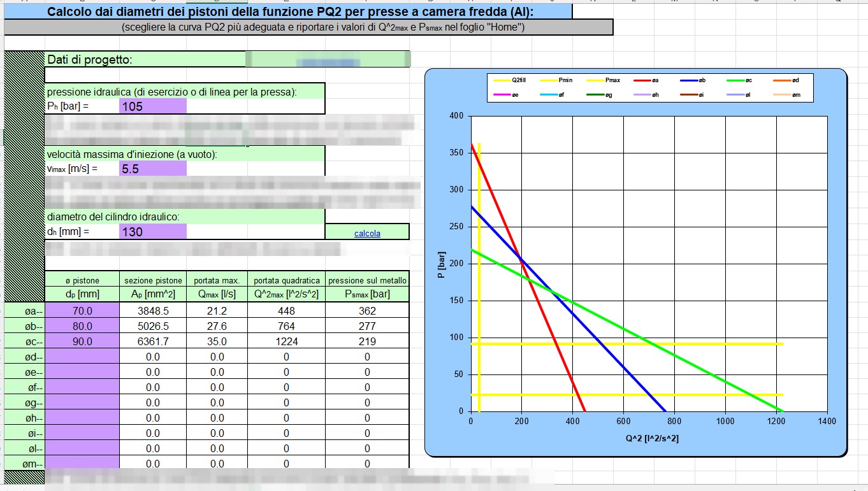Select the max injection speed input 5.5
The width and height of the screenshot is (868, 491).
[x=153, y=169]
